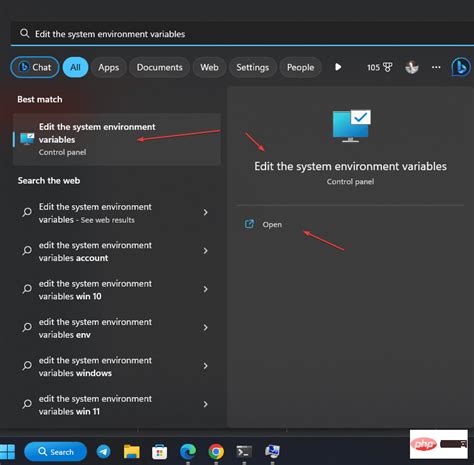Click the Open action's external-link icon
Viewport: 474px width, 465px height.
point(249,224)
